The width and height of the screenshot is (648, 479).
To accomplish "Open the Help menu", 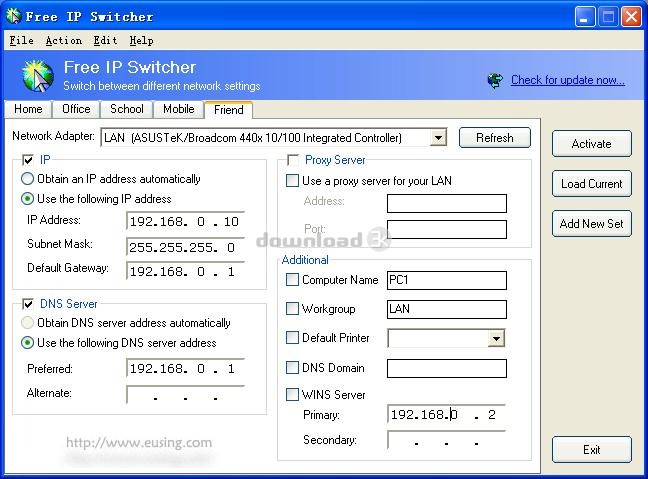I will coord(141,41).
